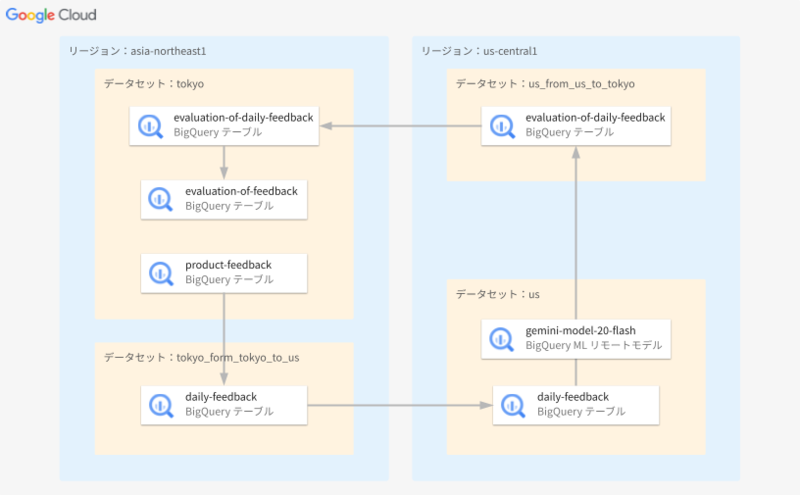Click the データセット：us label
800x495 pixels.
[x=497, y=294]
